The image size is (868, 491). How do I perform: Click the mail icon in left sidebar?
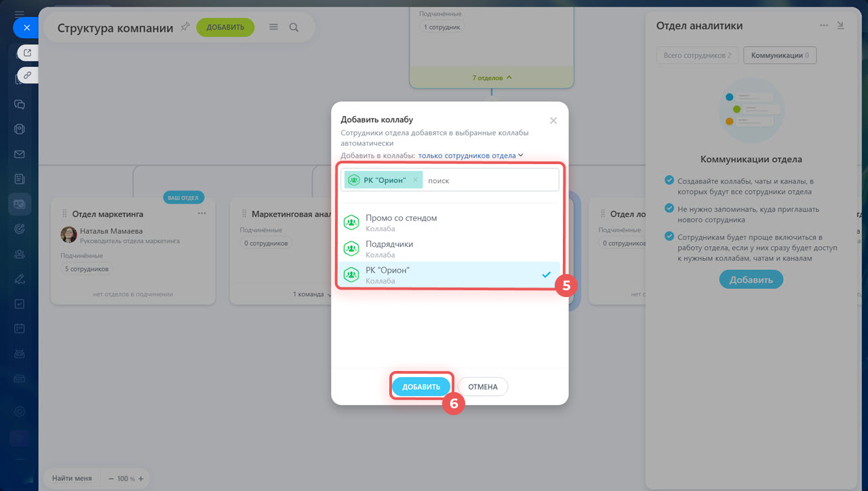(x=20, y=154)
